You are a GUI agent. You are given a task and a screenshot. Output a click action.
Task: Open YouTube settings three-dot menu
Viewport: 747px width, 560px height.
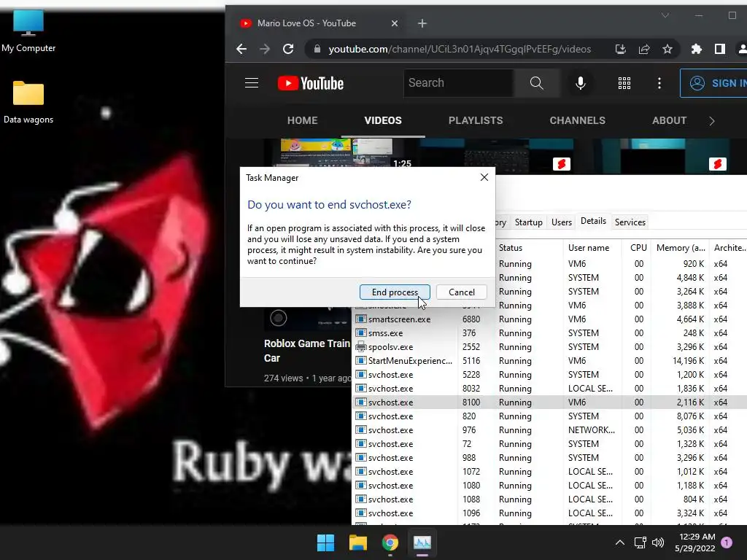tap(659, 83)
